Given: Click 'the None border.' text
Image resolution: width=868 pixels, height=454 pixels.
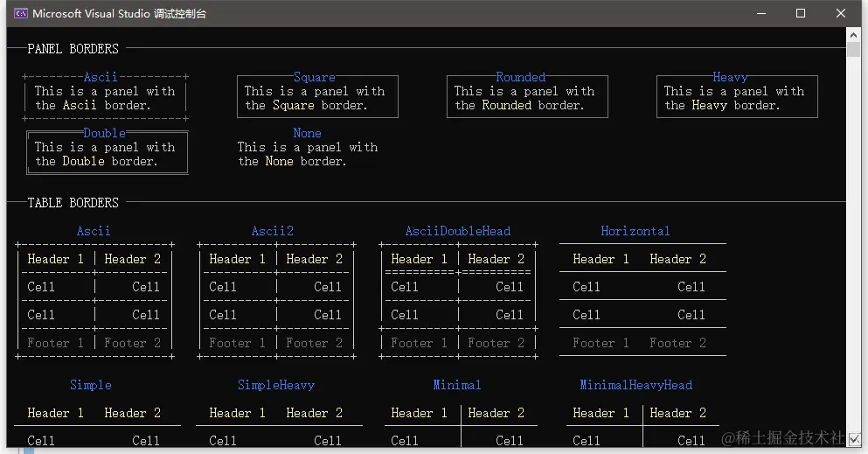Looking at the screenshot, I should 292,161.
